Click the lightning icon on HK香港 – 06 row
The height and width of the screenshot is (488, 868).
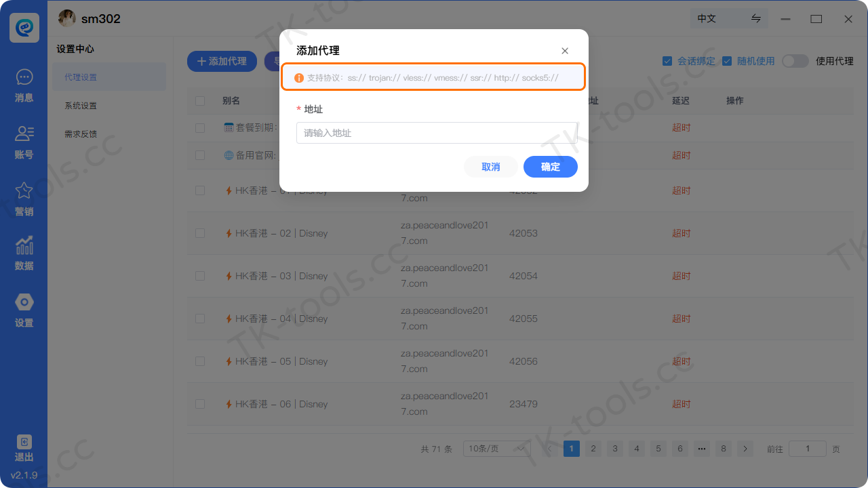click(229, 404)
